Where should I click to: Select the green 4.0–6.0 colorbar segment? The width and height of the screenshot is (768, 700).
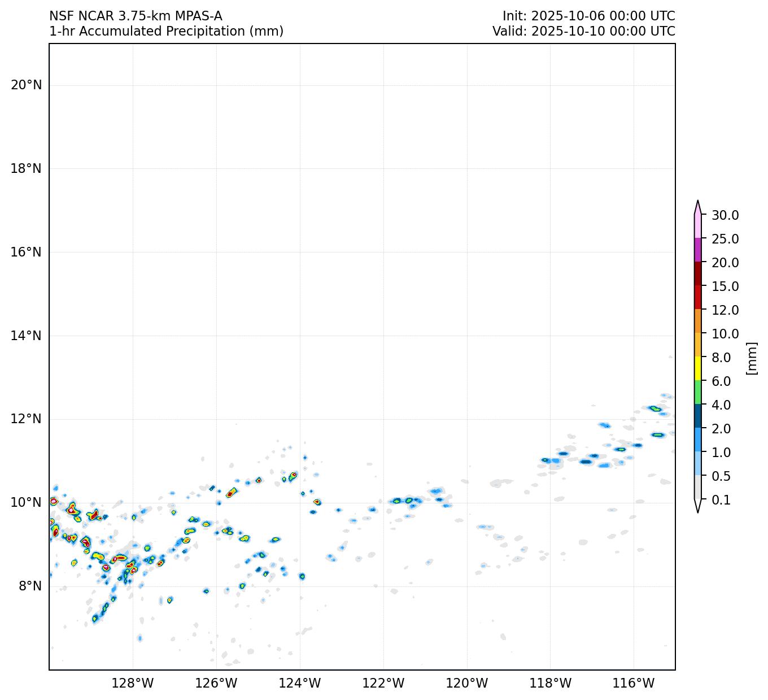tap(698, 393)
